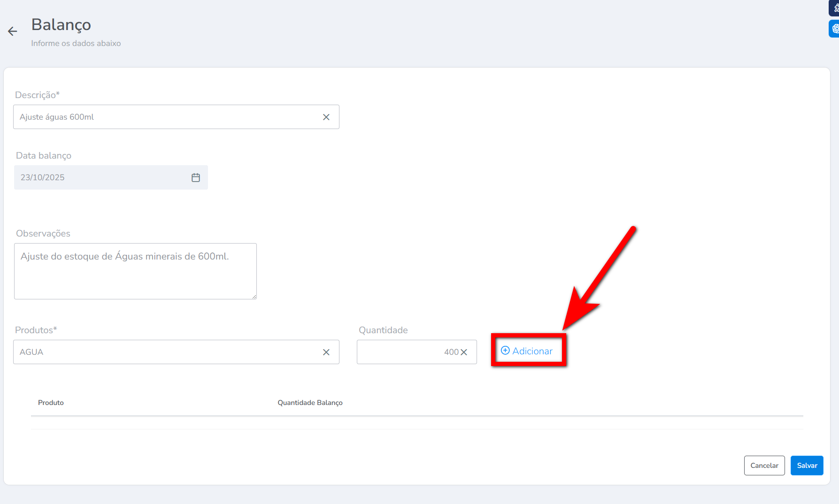Clear the AGUA product selection with X
This screenshot has height=504, width=839.
326,352
